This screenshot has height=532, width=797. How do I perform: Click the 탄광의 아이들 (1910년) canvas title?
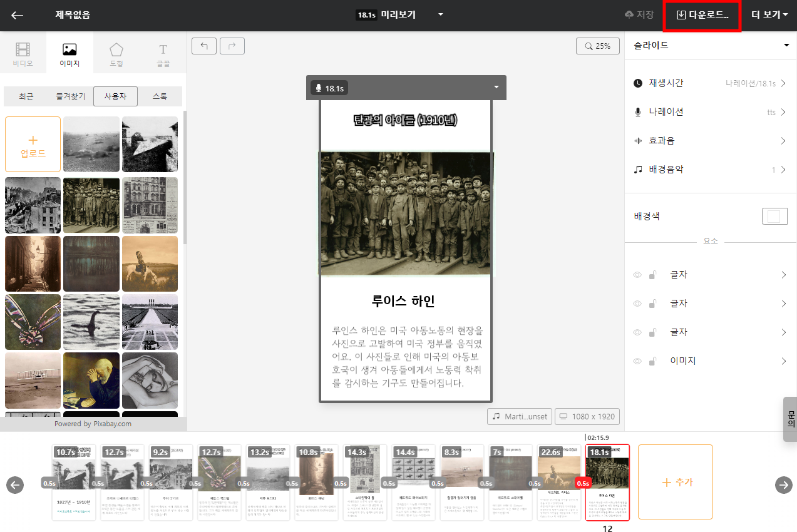click(405, 120)
